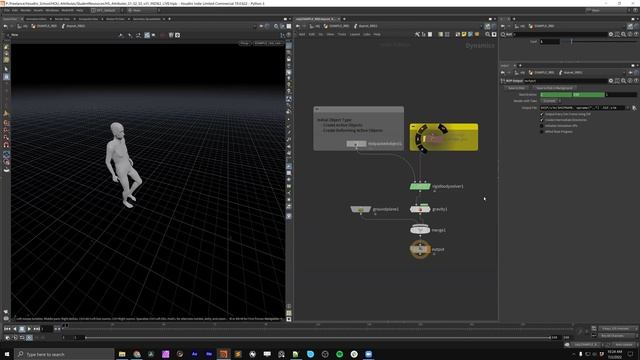Select the merge1 node

click(x=420, y=230)
